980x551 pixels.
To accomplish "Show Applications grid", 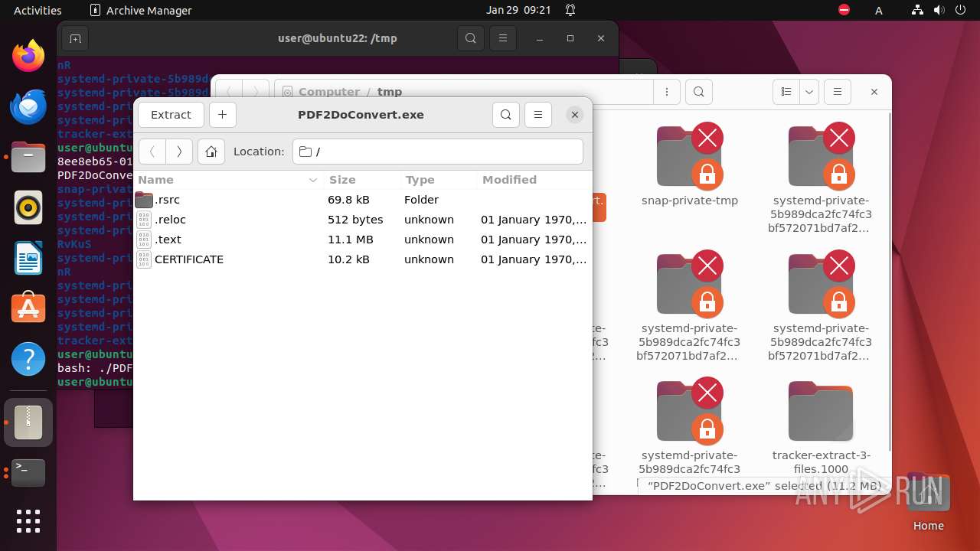I will pos(28,521).
